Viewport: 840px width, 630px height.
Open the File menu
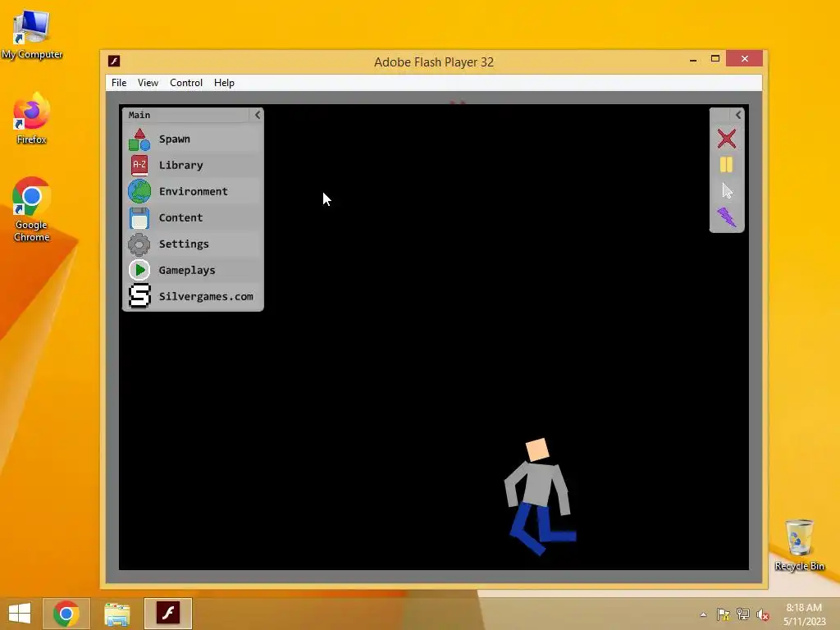(x=119, y=83)
